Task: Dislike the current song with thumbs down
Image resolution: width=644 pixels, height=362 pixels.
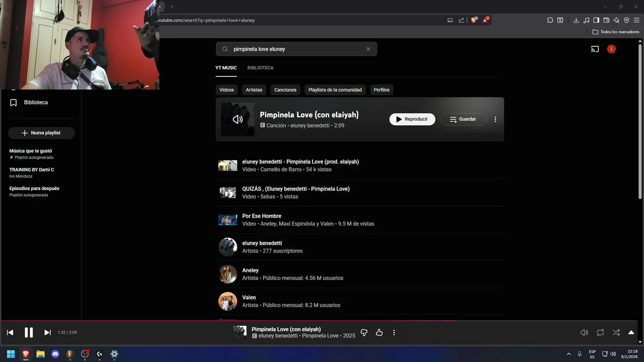Action: (x=364, y=332)
